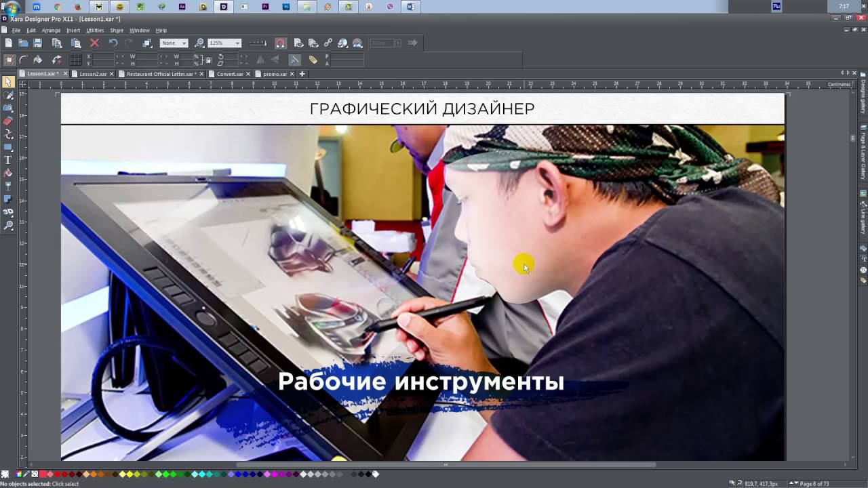868x488 pixels.
Task: Open the Share menu
Action: [x=117, y=30]
